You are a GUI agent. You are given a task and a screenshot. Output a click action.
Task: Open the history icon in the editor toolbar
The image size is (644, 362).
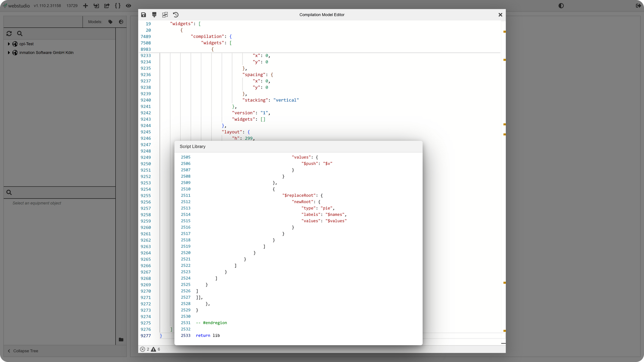176,15
